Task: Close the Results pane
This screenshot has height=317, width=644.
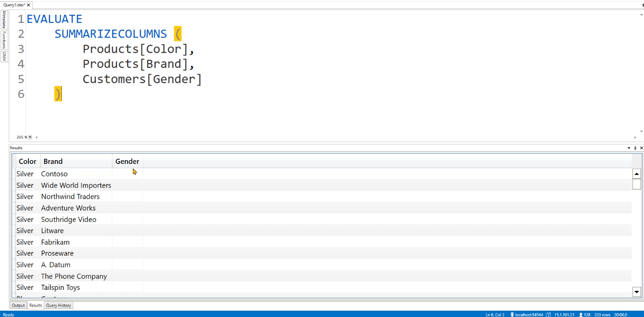Action: (x=641, y=148)
